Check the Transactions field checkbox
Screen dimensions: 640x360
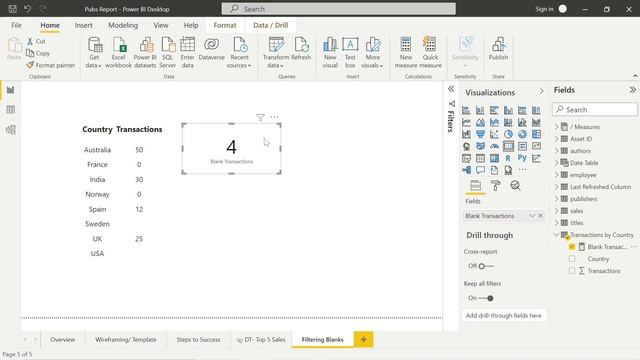(572, 271)
